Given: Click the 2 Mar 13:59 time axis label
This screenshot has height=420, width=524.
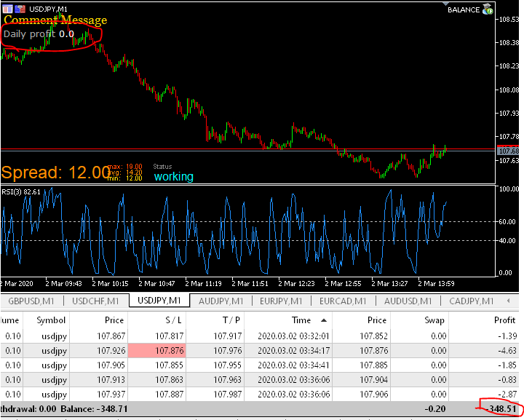Looking at the screenshot, I should coord(436,284).
